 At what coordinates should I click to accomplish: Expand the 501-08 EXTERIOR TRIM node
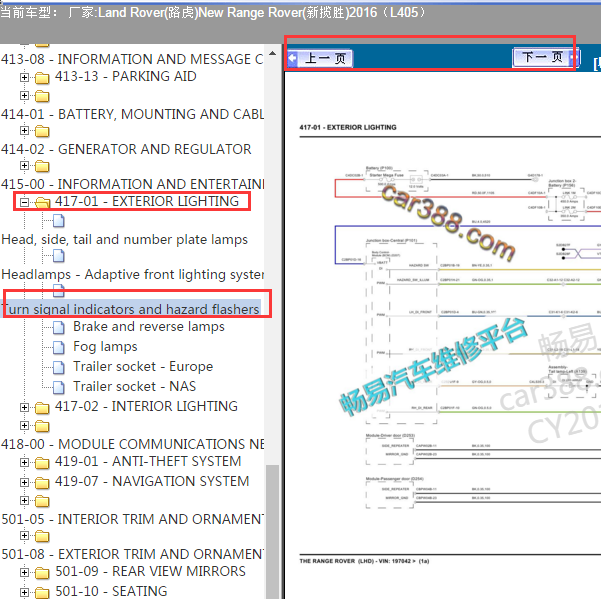click(24, 535)
